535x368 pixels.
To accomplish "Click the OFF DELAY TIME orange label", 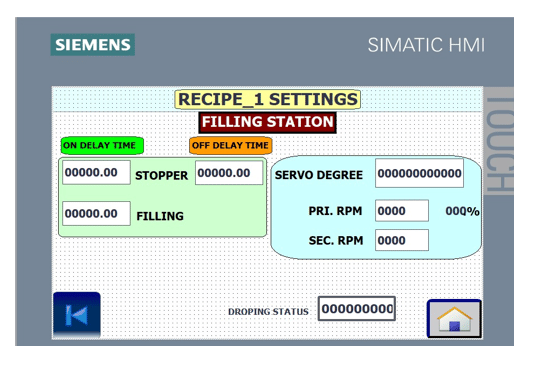I will point(231,145).
